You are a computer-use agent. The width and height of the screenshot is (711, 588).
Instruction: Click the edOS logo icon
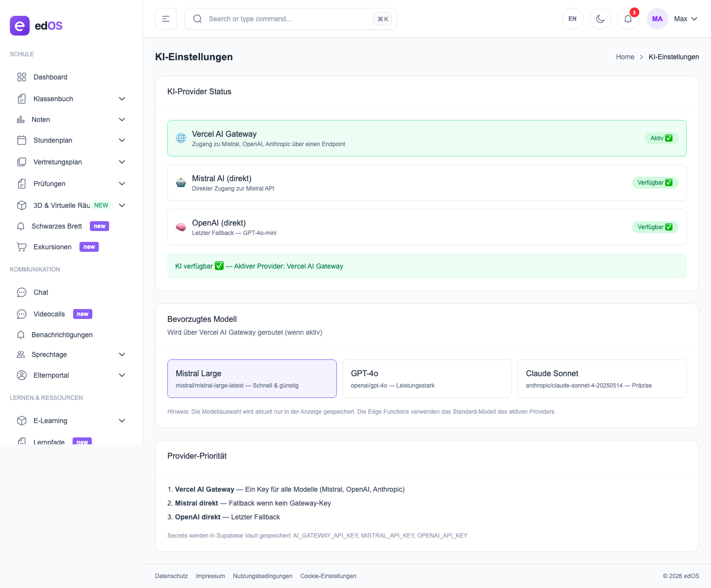[20, 26]
